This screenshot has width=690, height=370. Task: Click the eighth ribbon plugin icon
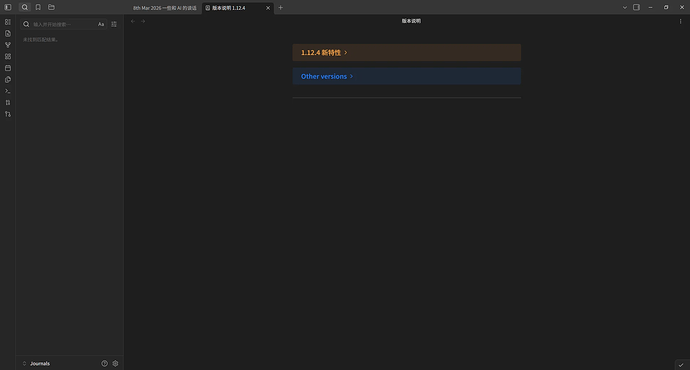[x=8, y=103]
